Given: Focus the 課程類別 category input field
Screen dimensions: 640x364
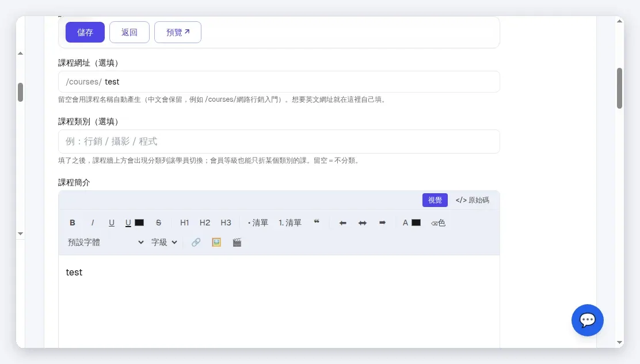Looking at the screenshot, I should click(x=279, y=141).
